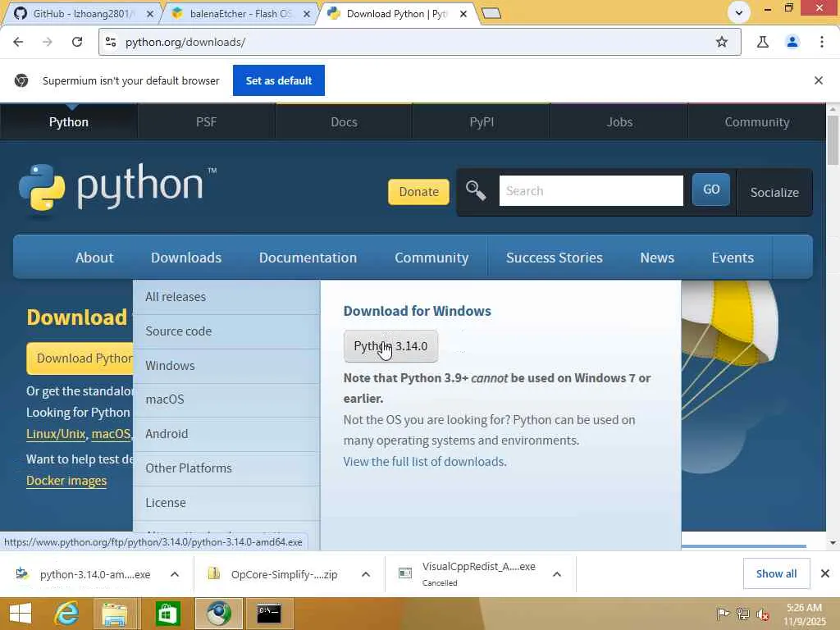The image size is (840, 630).
Task: Close the Download Python tab
Action: (x=463, y=14)
